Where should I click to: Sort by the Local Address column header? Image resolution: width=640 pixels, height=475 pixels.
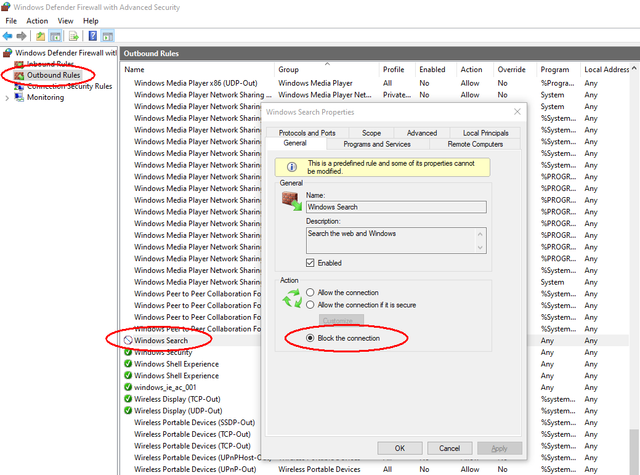pyautogui.click(x=607, y=70)
